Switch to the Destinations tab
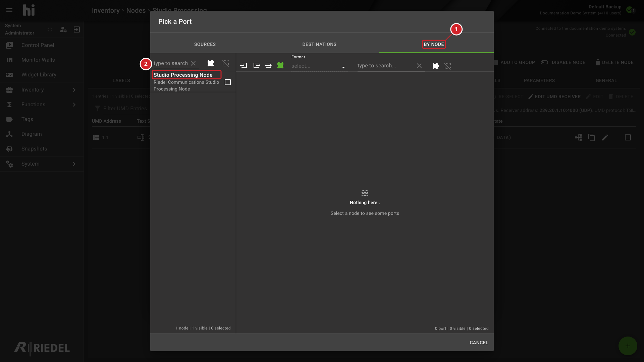 (x=319, y=44)
